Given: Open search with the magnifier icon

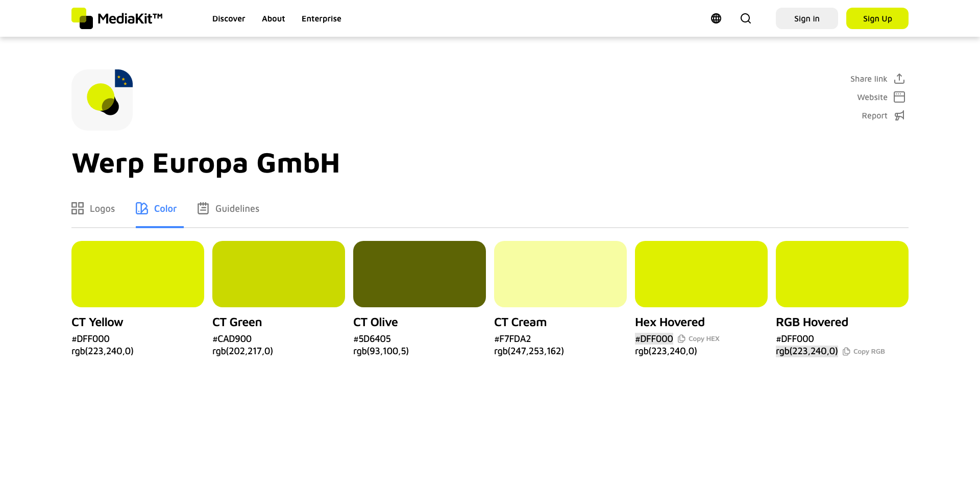Looking at the screenshot, I should [x=746, y=18].
